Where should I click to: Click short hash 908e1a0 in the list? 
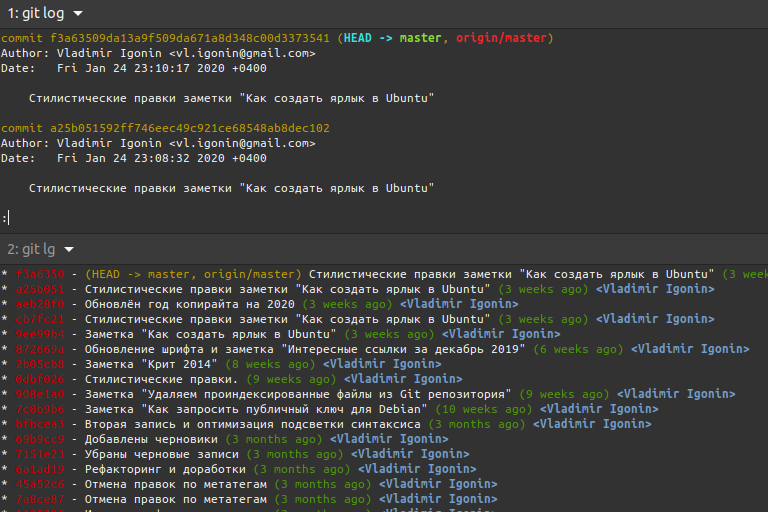pyautogui.click(x=40, y=394)
